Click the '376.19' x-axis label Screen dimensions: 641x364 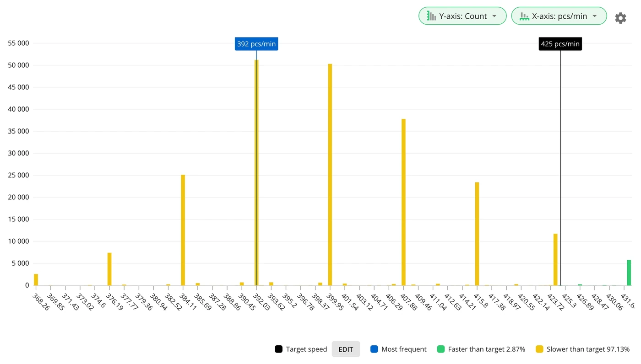[x=115, y=302]
